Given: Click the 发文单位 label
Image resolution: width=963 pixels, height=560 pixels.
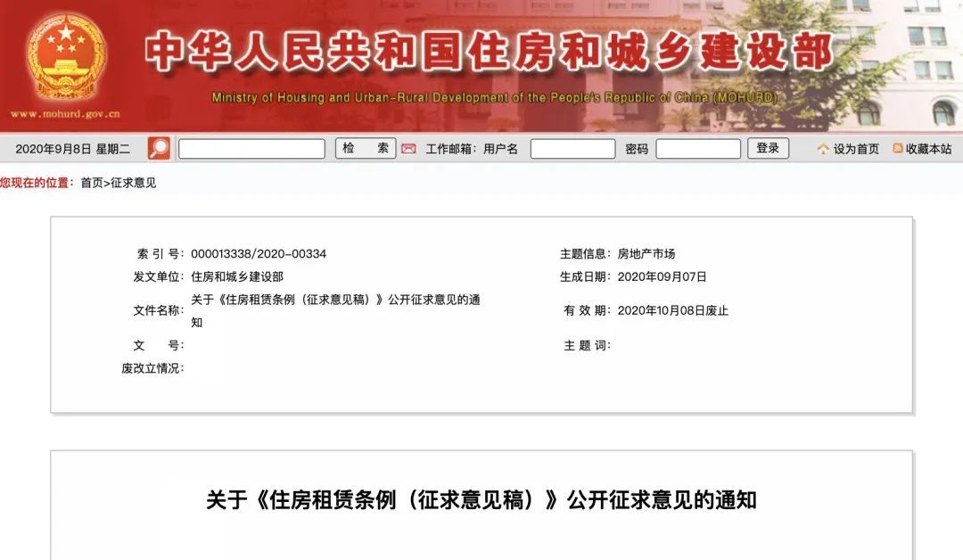Looking at the screenshot, I should coord(158,276).
